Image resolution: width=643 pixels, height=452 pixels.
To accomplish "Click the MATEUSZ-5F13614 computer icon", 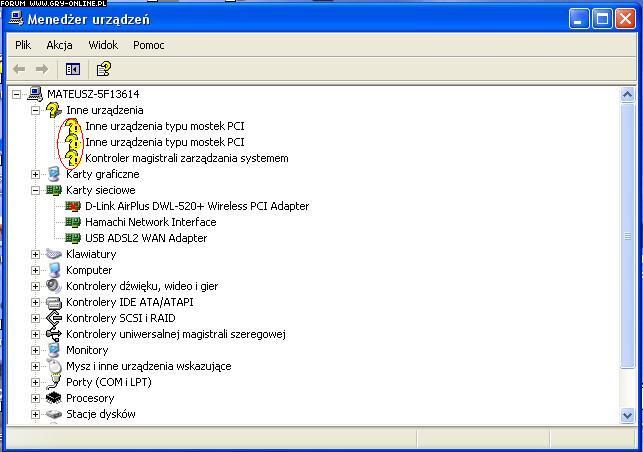I will tap(35, 94).
